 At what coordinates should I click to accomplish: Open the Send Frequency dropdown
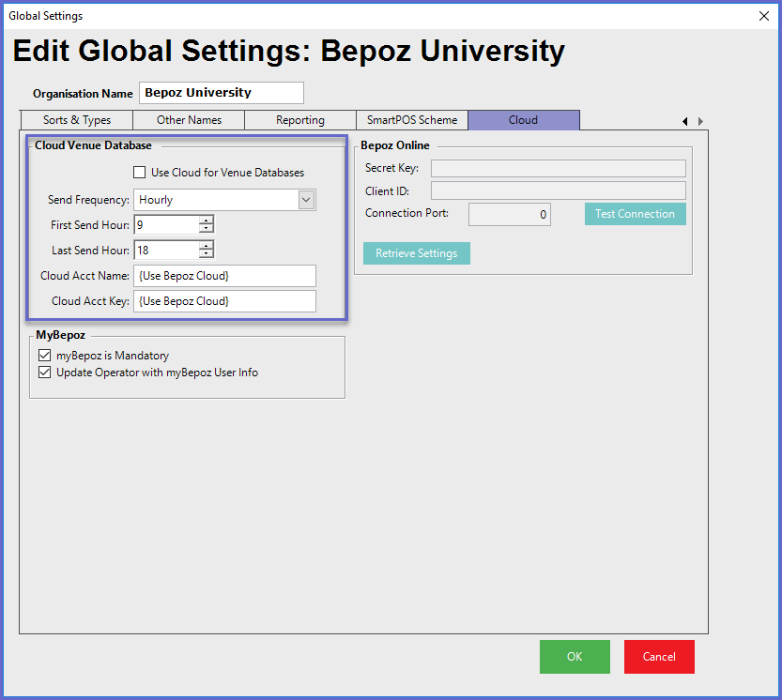[x=306, y=200]
